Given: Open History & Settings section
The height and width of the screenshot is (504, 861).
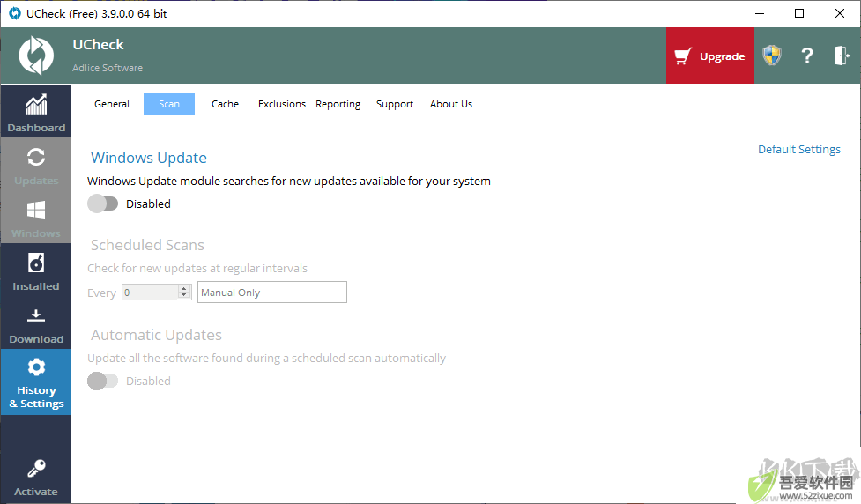Looking at the screenshot, I should click(36, 382).
